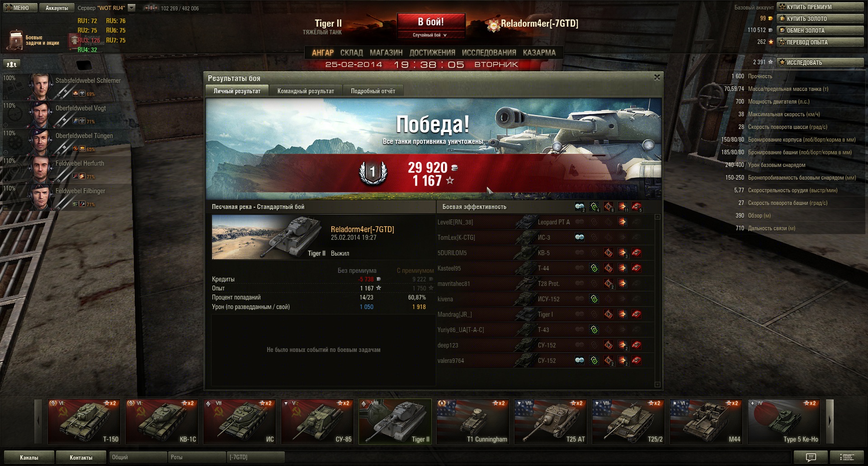The image size is (868, 466).
Task: Open the battle tasks and promotions icon
Action: [16, 40]
